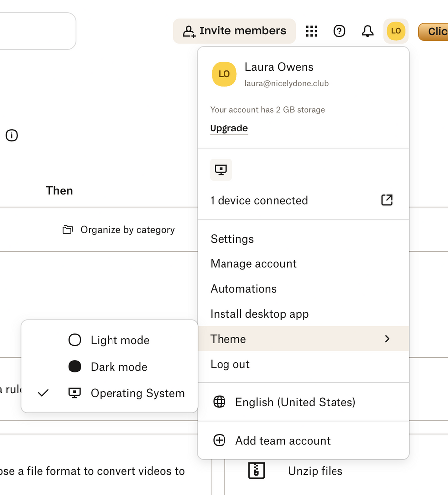Click the Invite members button
This screenshot has height=495, width=448.
pos(234,31)
